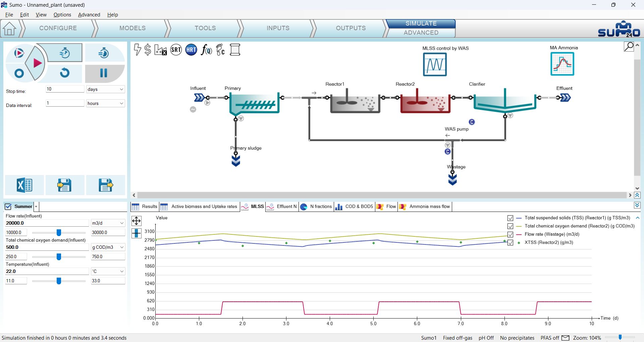Click the tank volume icon in toolbar
The image size is (644, 342).
(x=235, y=50)
